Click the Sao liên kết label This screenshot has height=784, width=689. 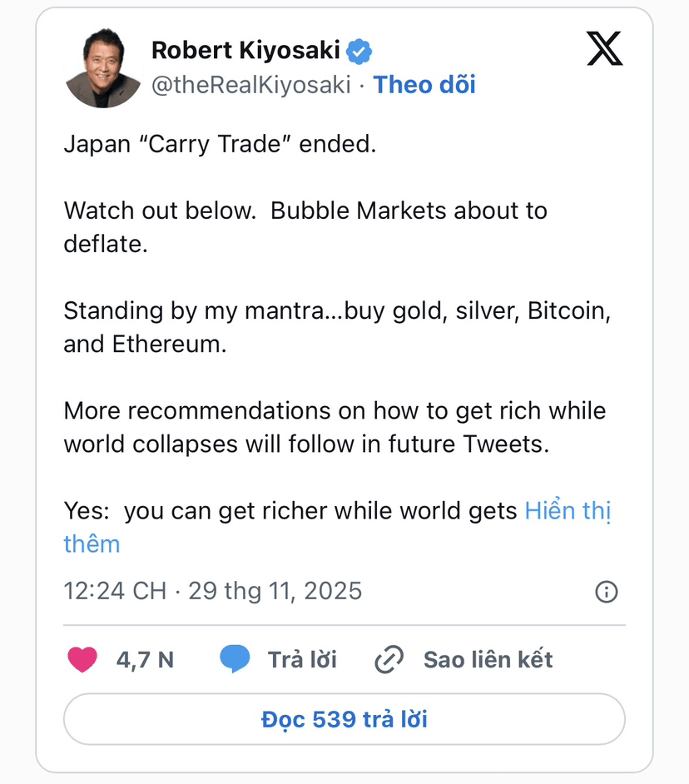tap(488, 660)
